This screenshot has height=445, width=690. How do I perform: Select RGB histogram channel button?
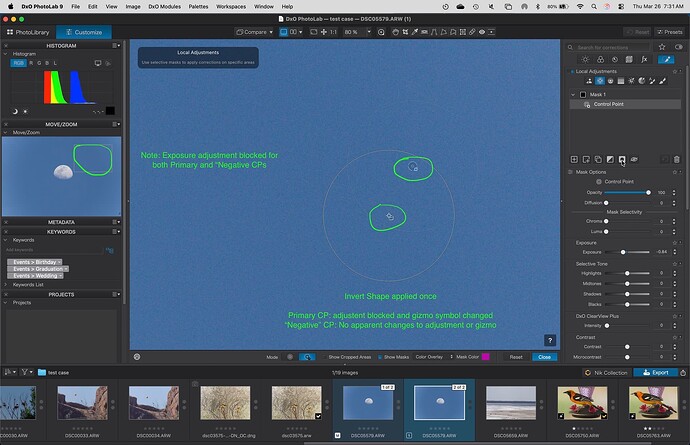pyautogui.click(x=18, y=63)
